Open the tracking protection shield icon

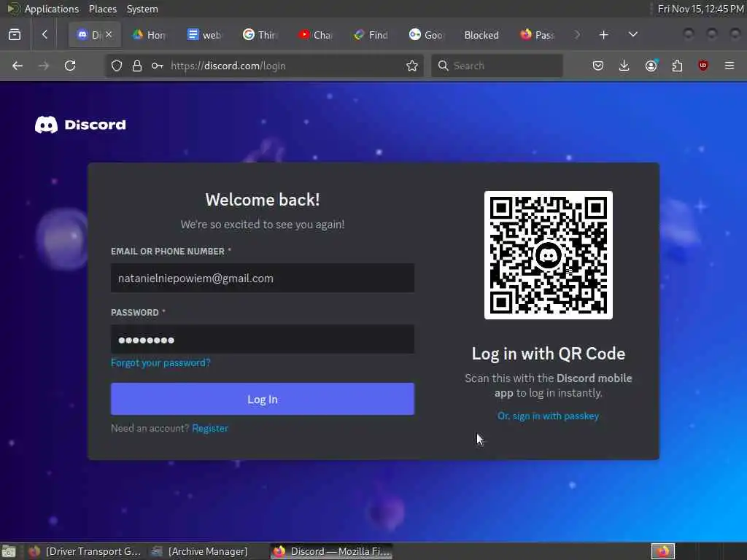[117, 66]
